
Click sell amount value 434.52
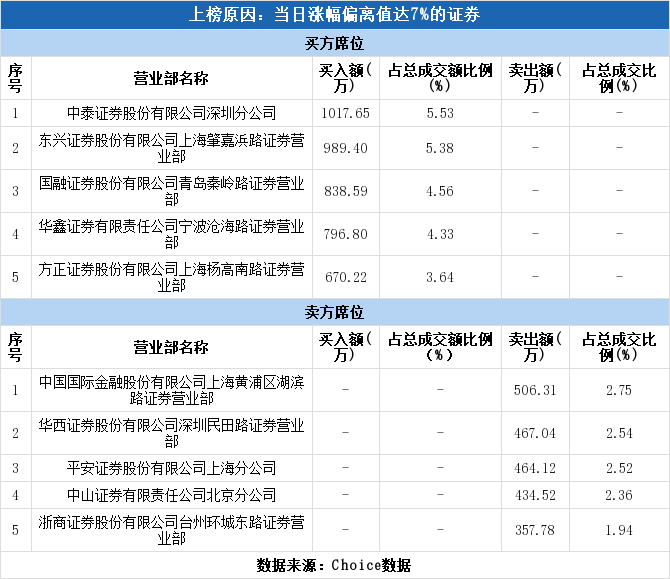[x=535, y=495]
